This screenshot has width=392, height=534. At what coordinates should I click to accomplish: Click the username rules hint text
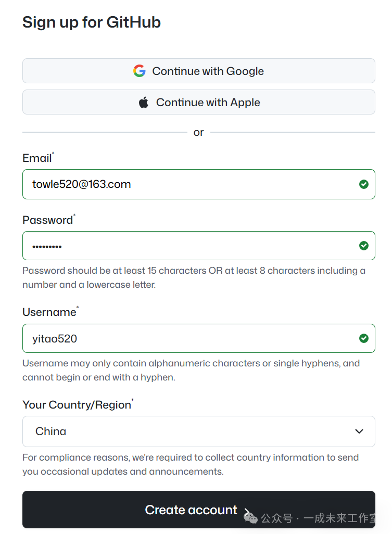point(191,370)
